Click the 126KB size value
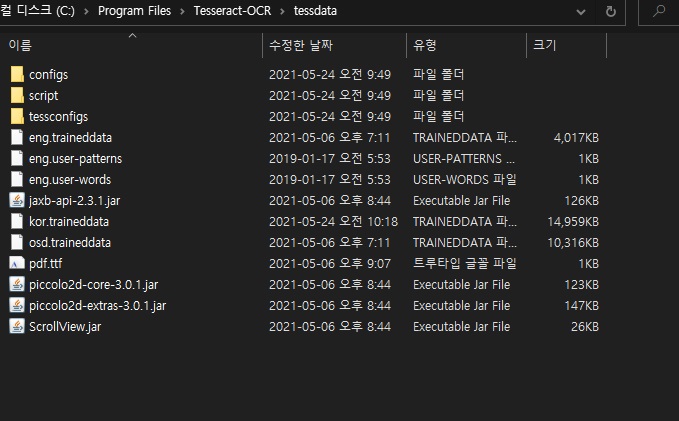The height and width of the screenshot is (421, 679). pos(582,201)
